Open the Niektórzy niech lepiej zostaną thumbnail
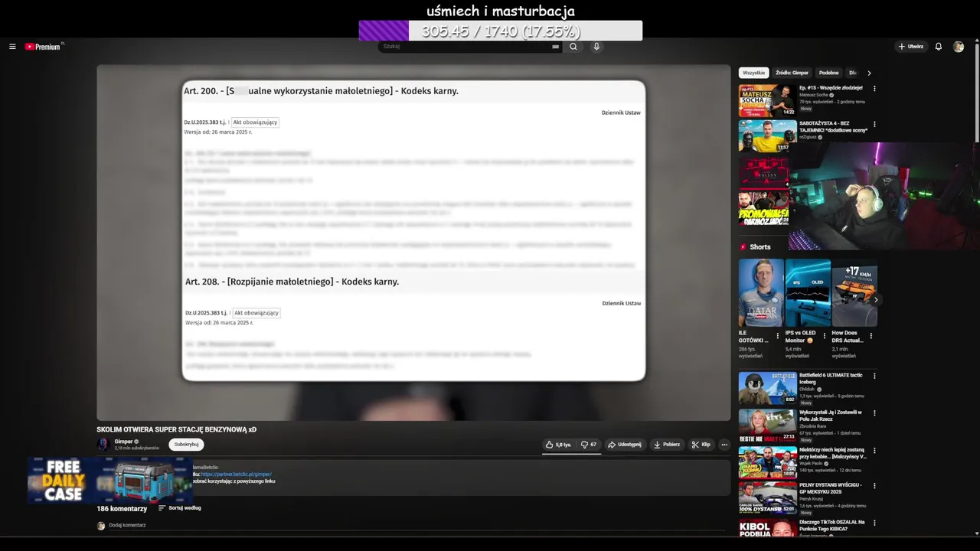 tap(768, 462)
